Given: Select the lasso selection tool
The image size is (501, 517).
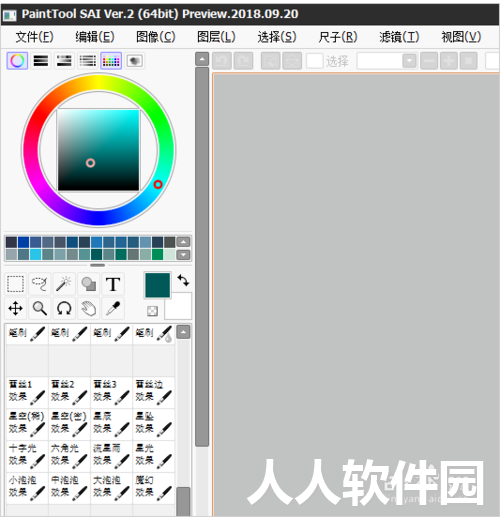Looking at the screenshot, I should tap(40, 284).
